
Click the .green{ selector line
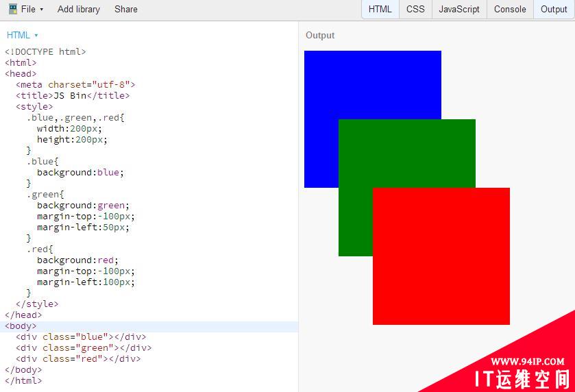pyautogui.click(x=45, y=195)
